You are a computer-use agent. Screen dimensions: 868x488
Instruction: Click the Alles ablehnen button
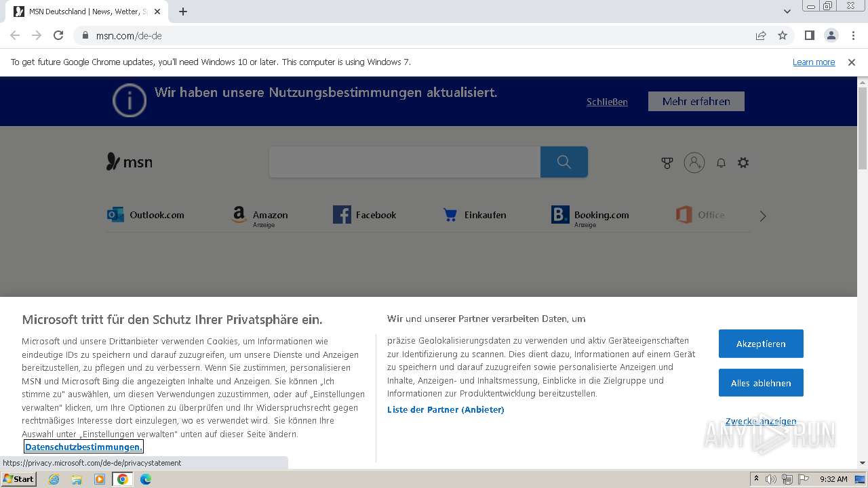[x=761, y=383]
